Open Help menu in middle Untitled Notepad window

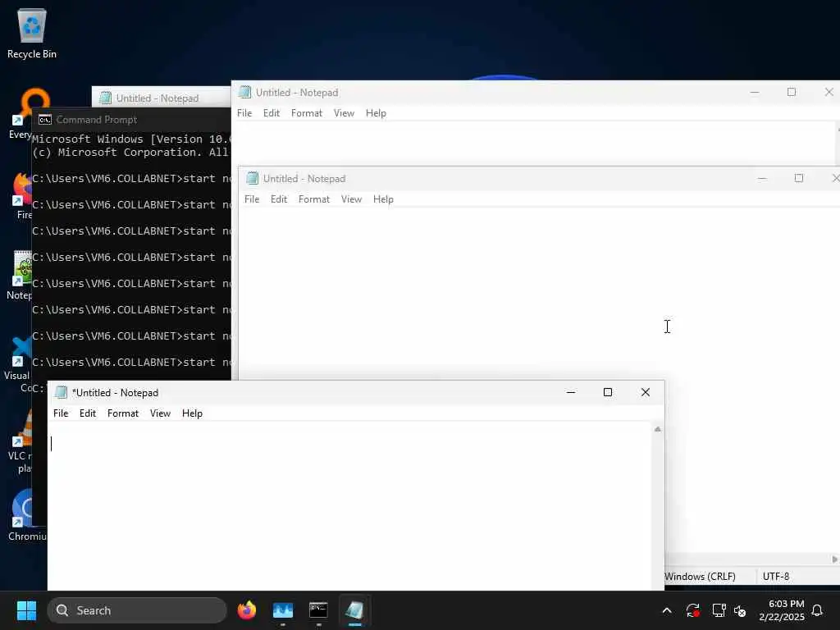[x=383, y=199]
